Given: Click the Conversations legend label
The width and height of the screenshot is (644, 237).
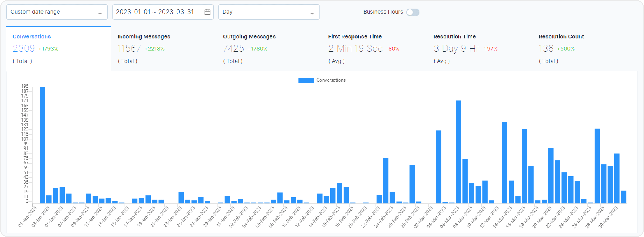Looking at the screenshot, I should click(x=331, y=80).
